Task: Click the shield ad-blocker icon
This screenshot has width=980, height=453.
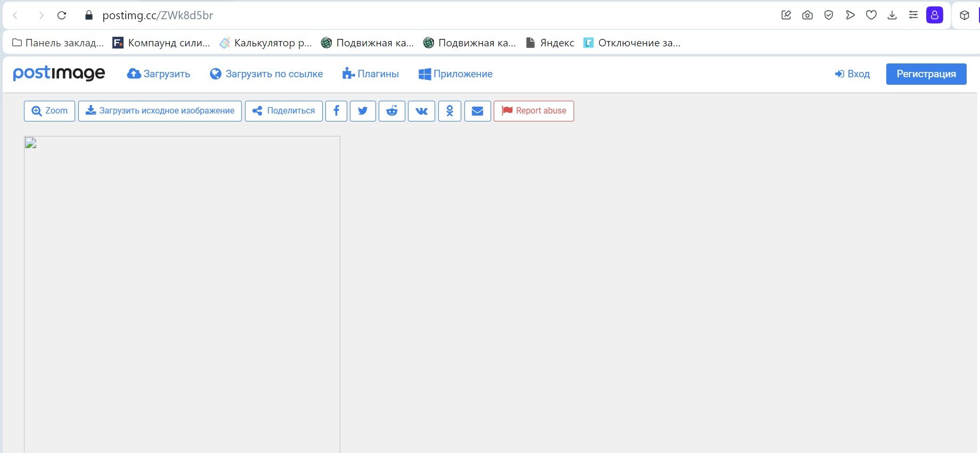Action: (829, 15)
